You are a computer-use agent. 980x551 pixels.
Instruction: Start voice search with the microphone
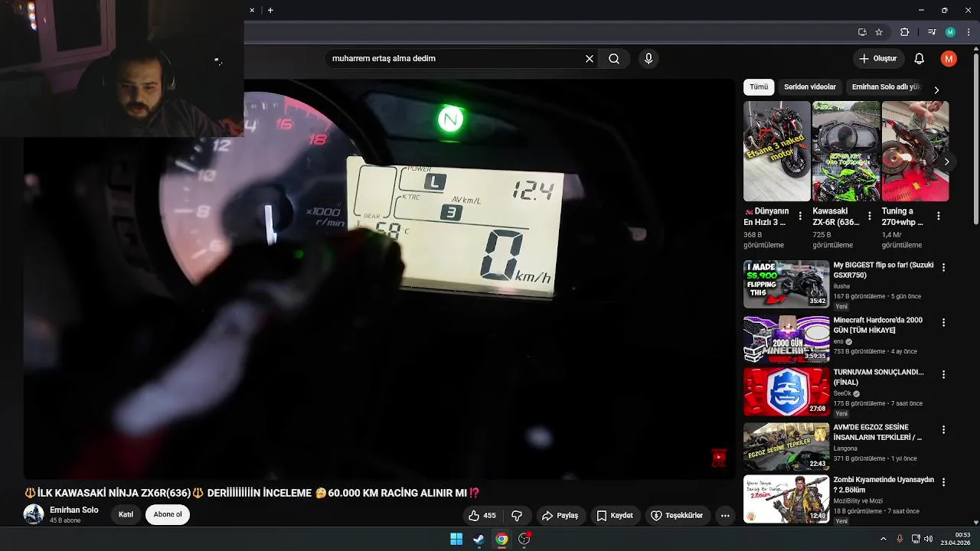pos(648,59)
